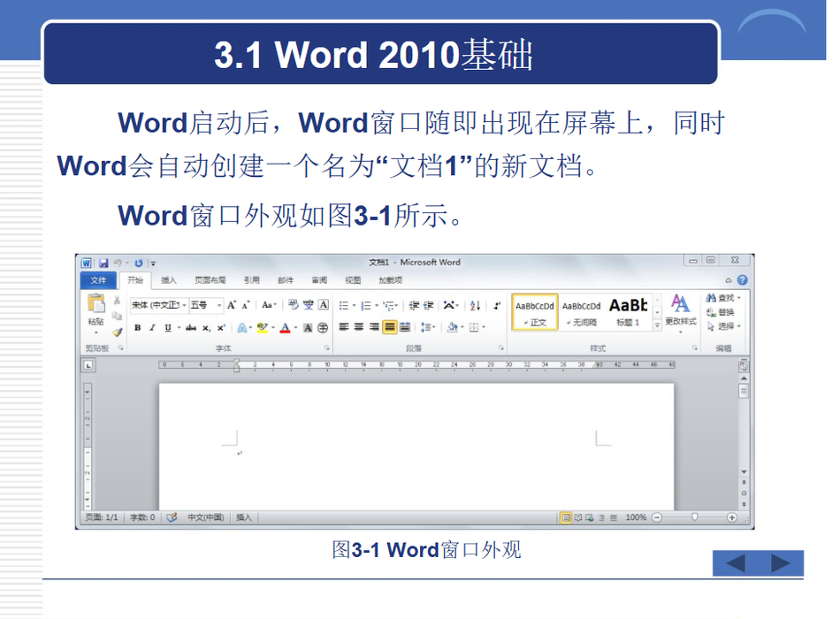This screenshot has width=840, height=619.
Task: Open the font size dropdown (五号)
Action: [205, 305]
